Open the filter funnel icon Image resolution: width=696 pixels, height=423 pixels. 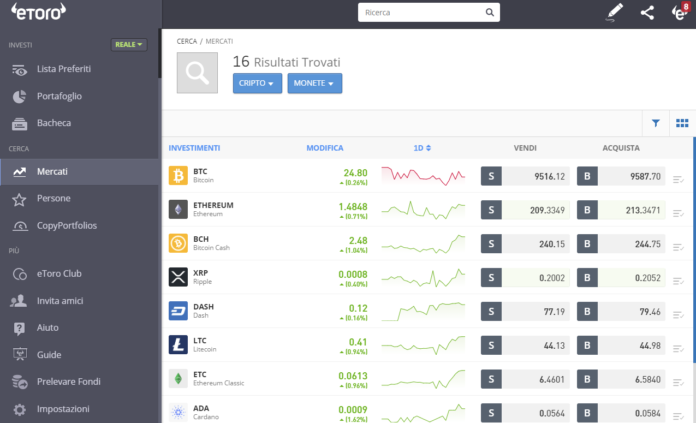[656, 123]
